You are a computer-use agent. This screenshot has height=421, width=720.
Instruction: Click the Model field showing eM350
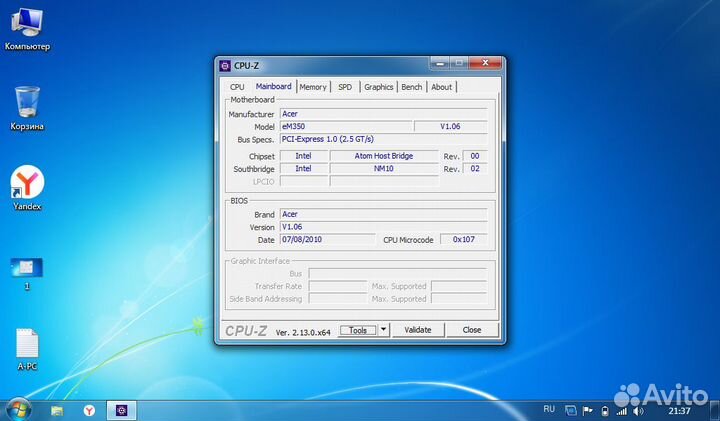click(346, 126)
